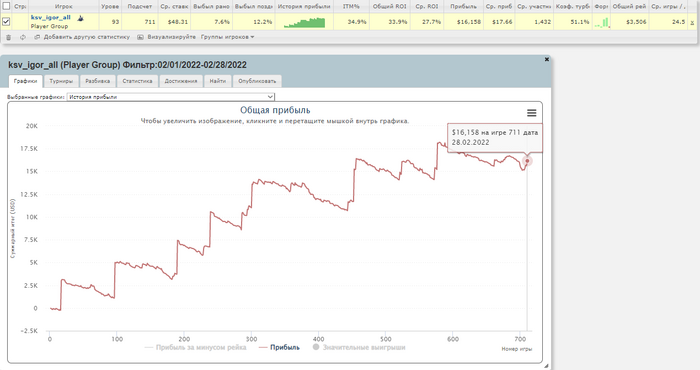Click the Визуализируйте link

(x=171, y=37)
